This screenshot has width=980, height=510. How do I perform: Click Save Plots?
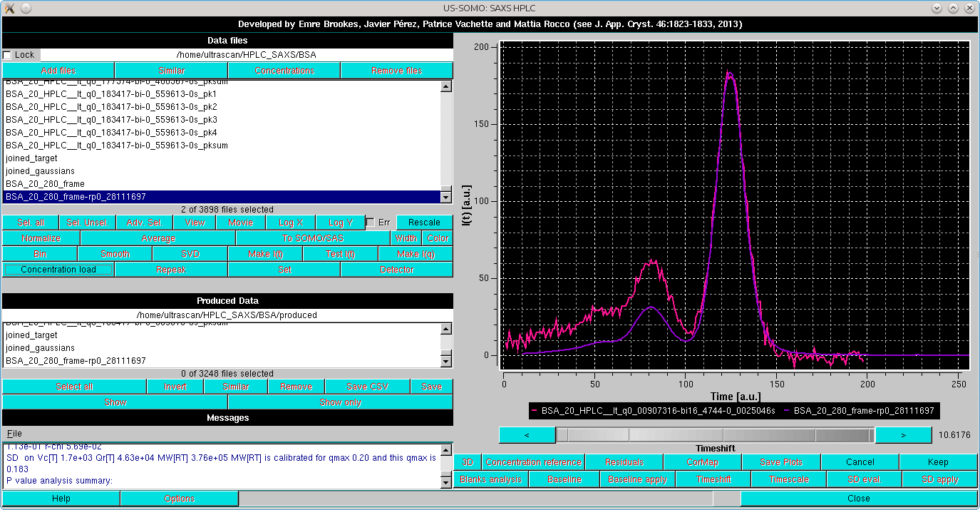(781, 462)
